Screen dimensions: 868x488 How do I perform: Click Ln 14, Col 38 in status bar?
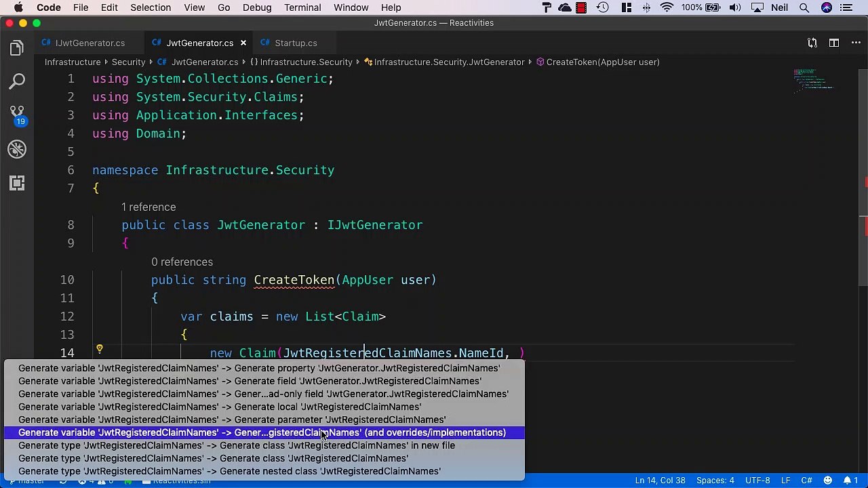point(660,481)
